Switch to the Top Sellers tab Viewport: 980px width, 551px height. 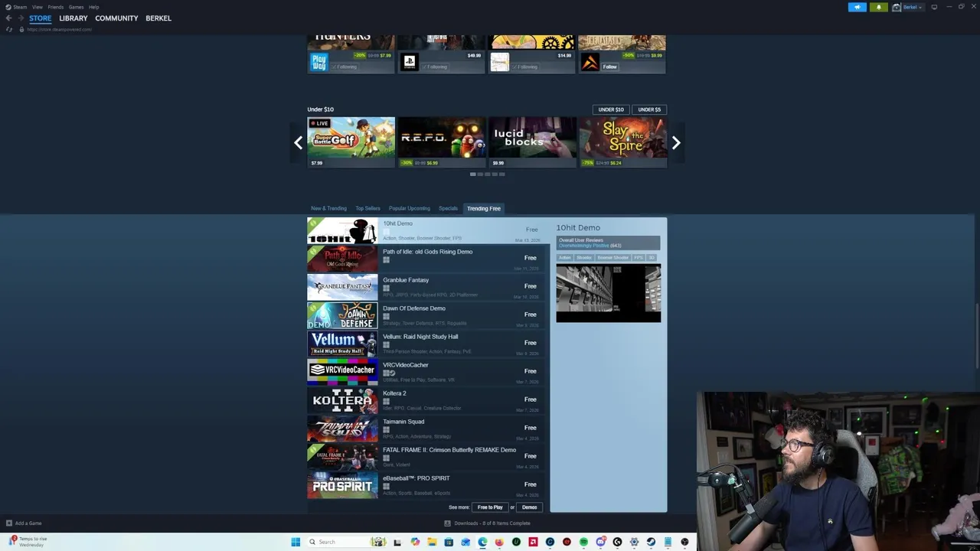tap(367, 208)
